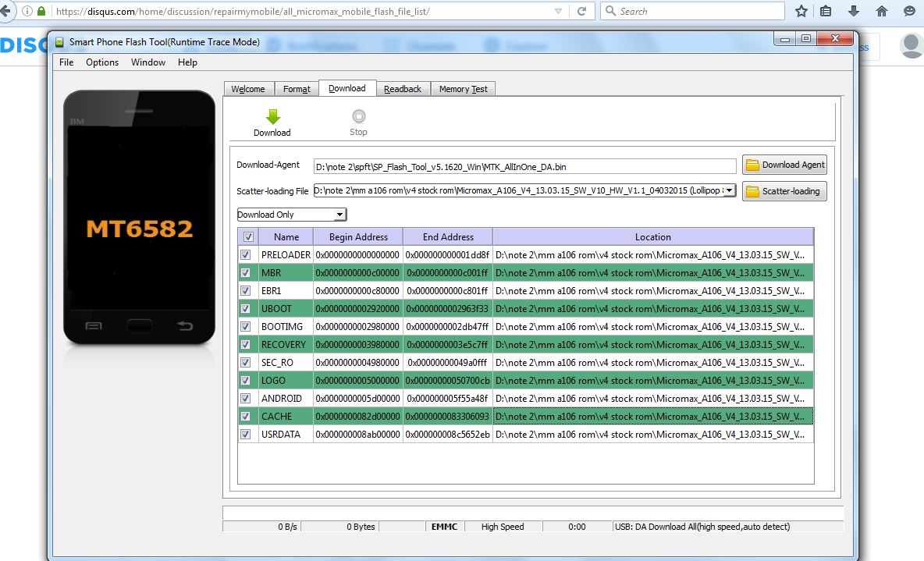Switch to the Memory Test tab
924x561 pixels.
pyautogui.click(x=464, y=89)
